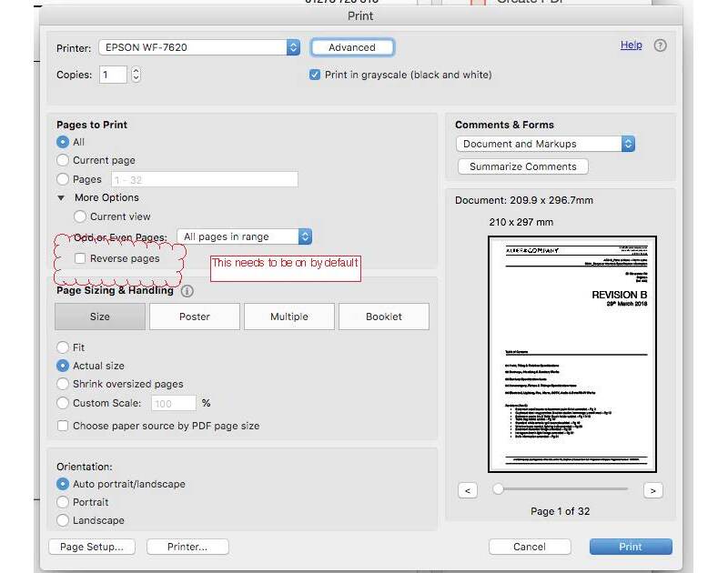Switch to the Multiple tab

(x=289, y=317)
